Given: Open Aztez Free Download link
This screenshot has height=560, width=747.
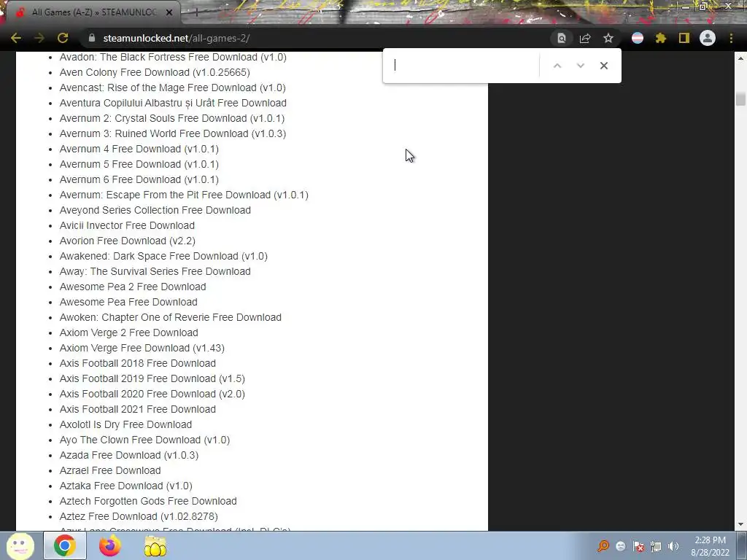Looking at the screenshot, I should click(139, 516).
